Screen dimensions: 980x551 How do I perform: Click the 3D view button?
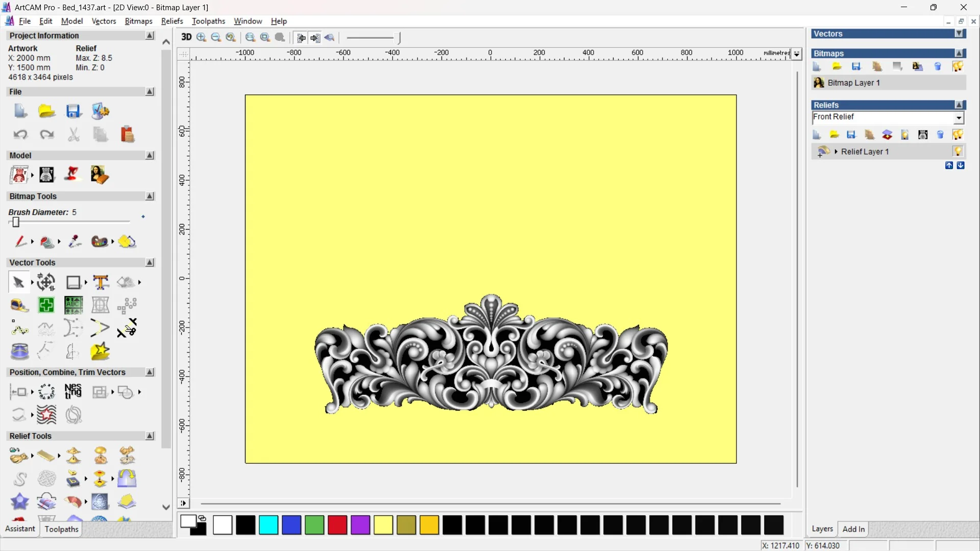(186, 37)
